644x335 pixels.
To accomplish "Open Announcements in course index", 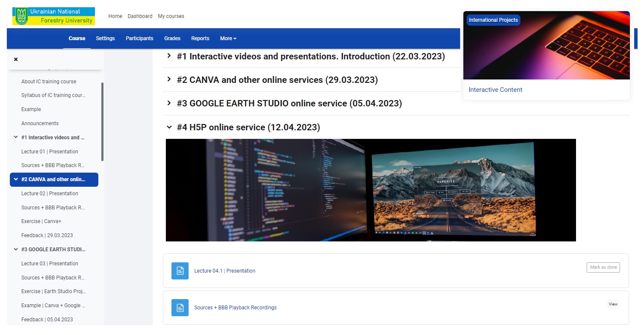I will pos(40,123).
